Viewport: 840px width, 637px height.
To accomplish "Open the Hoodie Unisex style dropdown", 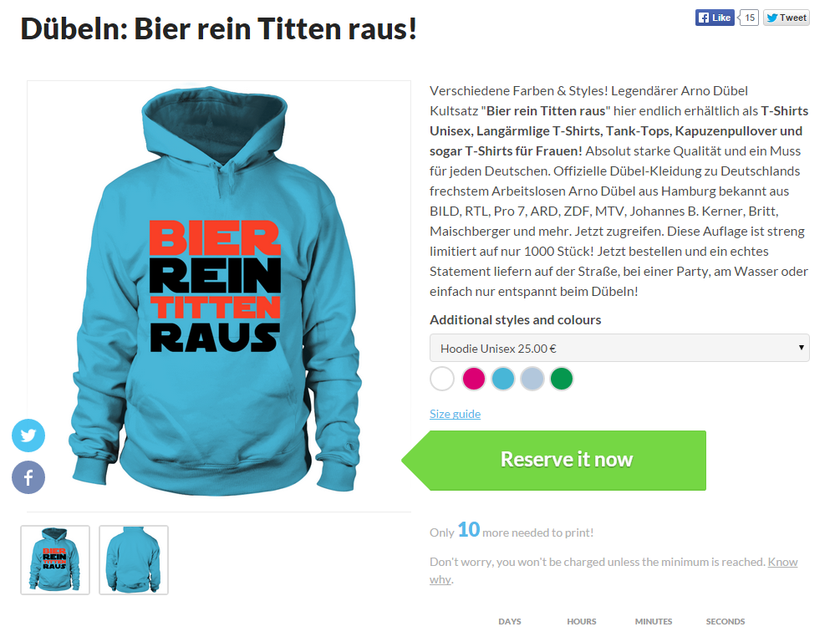I will (619, 349).
